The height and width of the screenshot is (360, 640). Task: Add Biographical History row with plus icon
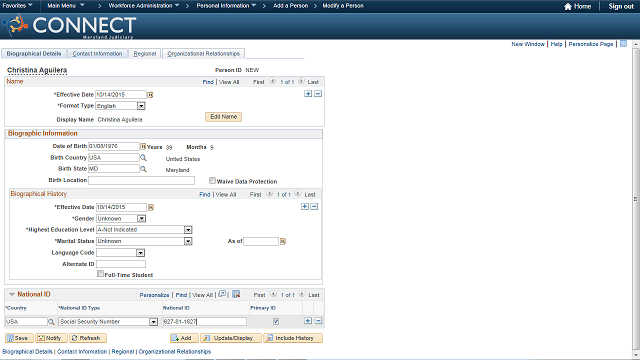tap(305, 207)
